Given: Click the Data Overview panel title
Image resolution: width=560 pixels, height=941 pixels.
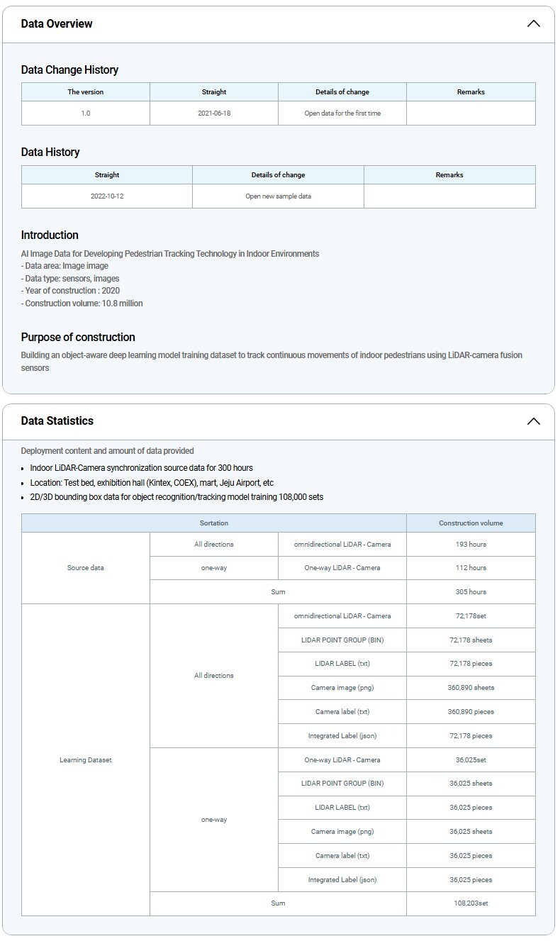Looking at the screenshot, I should [57, 23].
